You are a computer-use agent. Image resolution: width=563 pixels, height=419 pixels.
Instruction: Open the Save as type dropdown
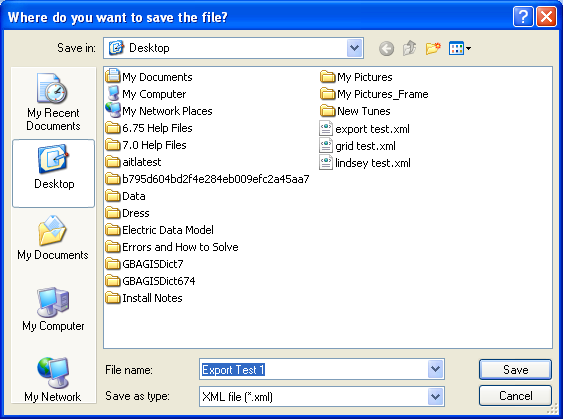pyautogui.click(x=436, y=397)
